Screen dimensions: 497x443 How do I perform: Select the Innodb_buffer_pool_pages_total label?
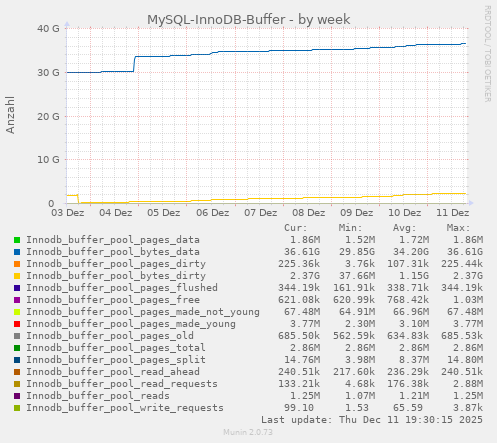[116, 348]
